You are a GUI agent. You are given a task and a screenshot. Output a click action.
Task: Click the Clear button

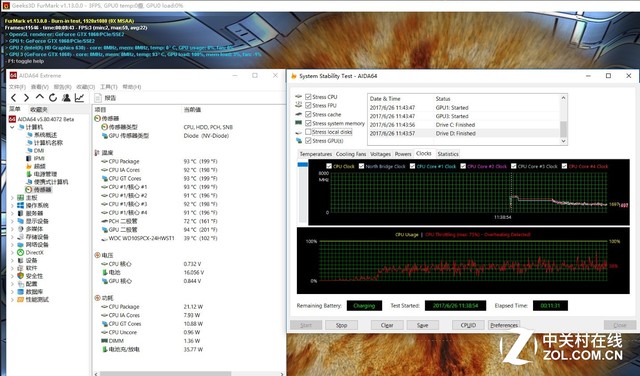click(387, 325)
